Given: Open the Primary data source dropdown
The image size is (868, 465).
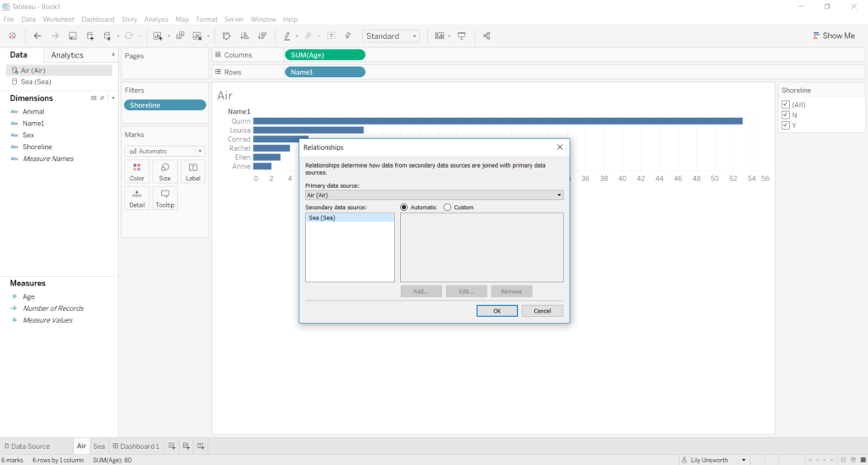Looking at the screenshot, I should point(434,195).
